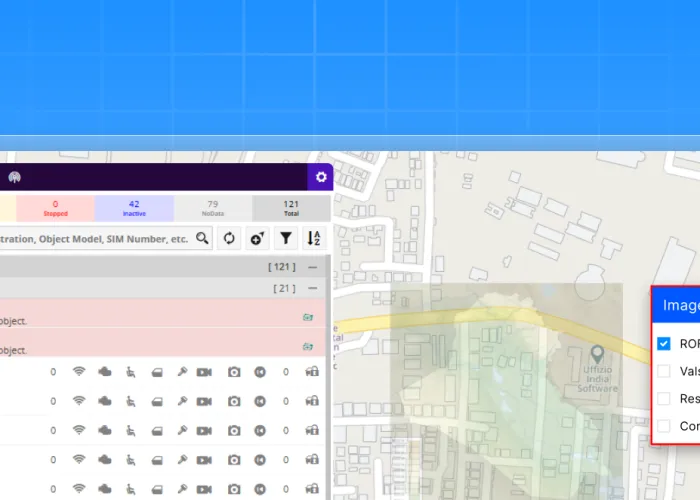700x500 pixels.
Task: Switch to the Inactive status tab
Action: click(x=134, y=208)
